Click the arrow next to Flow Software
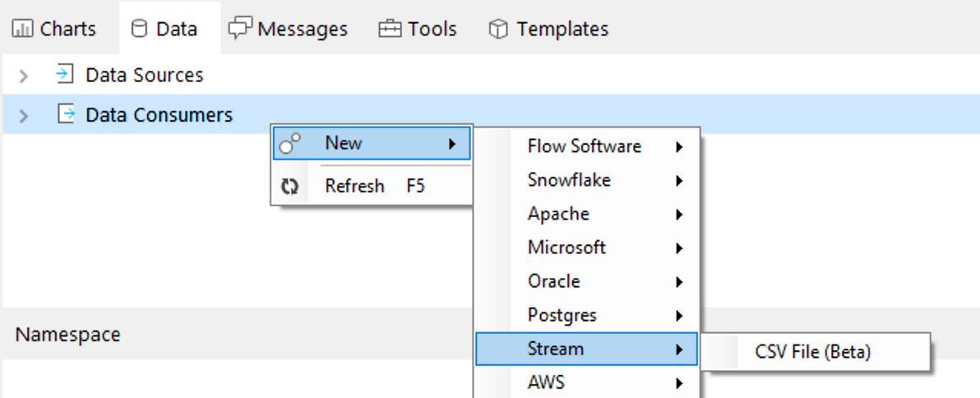The height and width of the screenshot is (398, 980). pos(679,147)
